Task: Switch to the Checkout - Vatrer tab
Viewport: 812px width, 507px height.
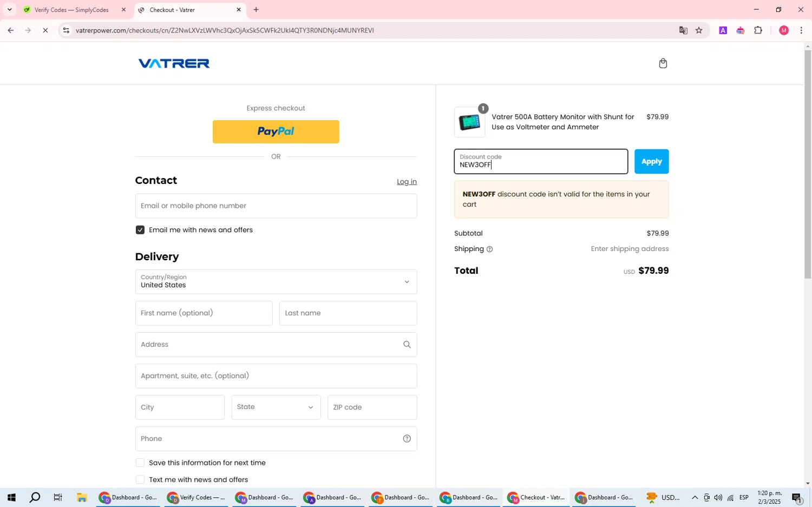Action: pos(189,10)
